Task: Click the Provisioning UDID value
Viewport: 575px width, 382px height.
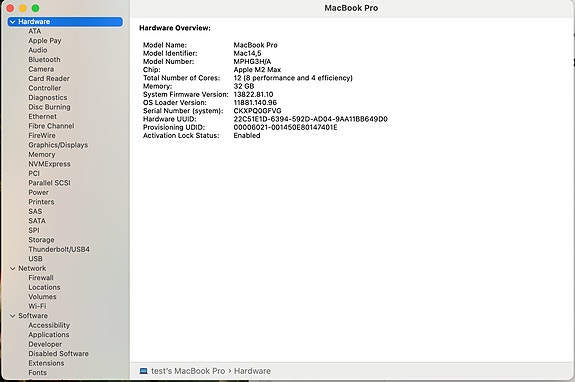Action: 285,128
